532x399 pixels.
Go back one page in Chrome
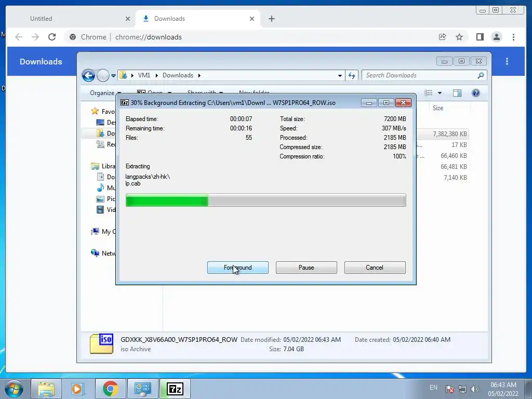(19, 37)
